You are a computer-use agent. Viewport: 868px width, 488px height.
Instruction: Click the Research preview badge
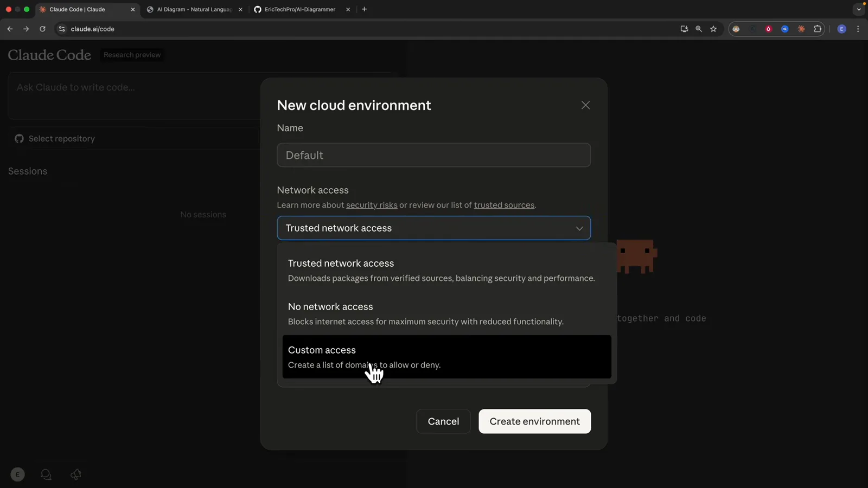(132, 55)
